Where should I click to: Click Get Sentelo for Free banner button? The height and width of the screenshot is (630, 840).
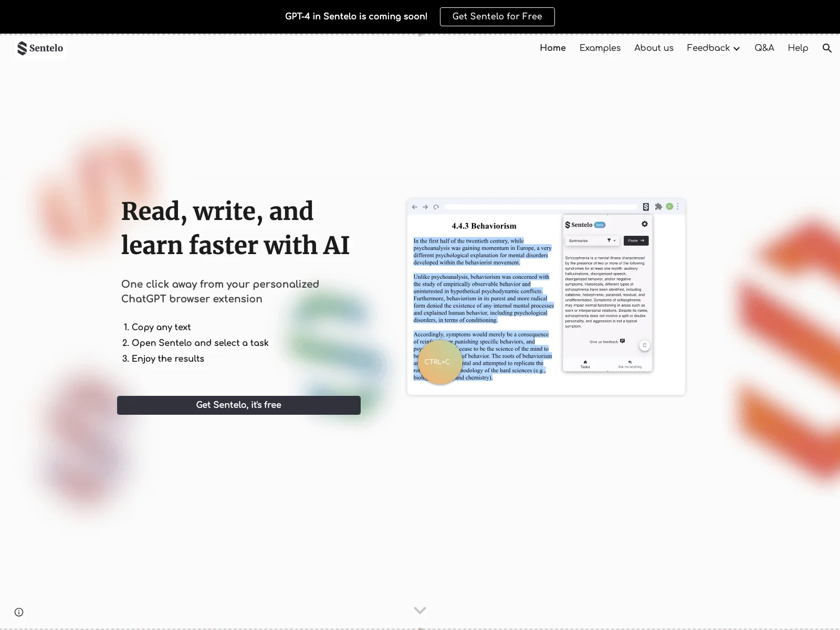click(x=497, y=16)
